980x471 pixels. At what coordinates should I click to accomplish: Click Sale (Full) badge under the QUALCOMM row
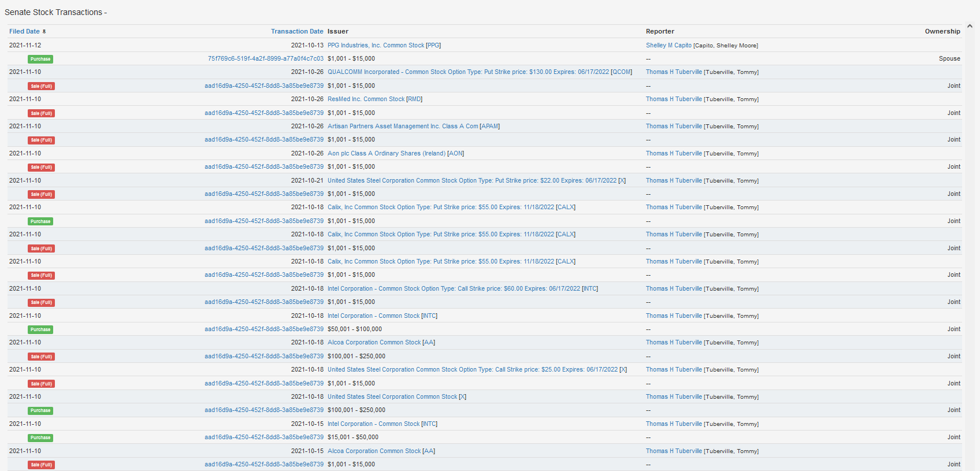point(41,86)
